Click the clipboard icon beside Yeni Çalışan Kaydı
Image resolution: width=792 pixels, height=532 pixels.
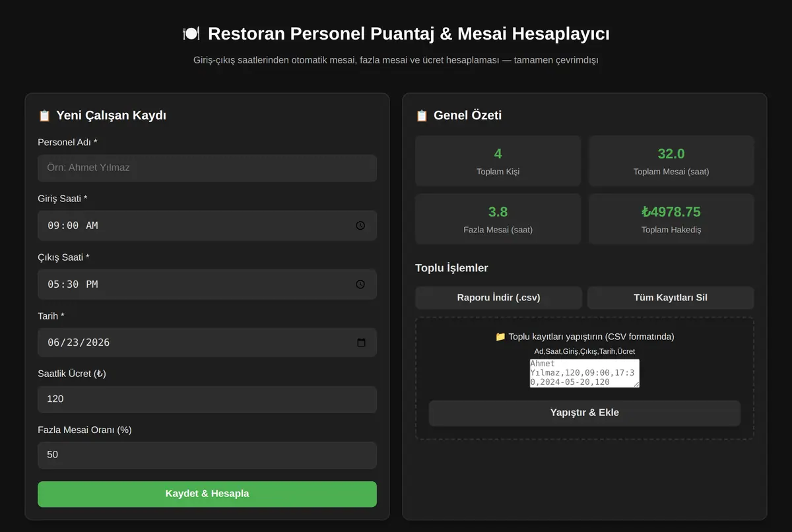[44, 116]
